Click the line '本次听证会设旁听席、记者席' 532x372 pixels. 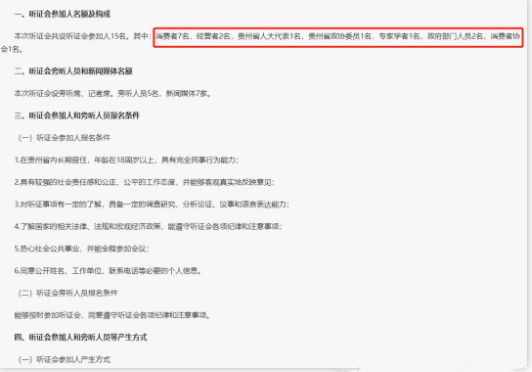(62, 93)
